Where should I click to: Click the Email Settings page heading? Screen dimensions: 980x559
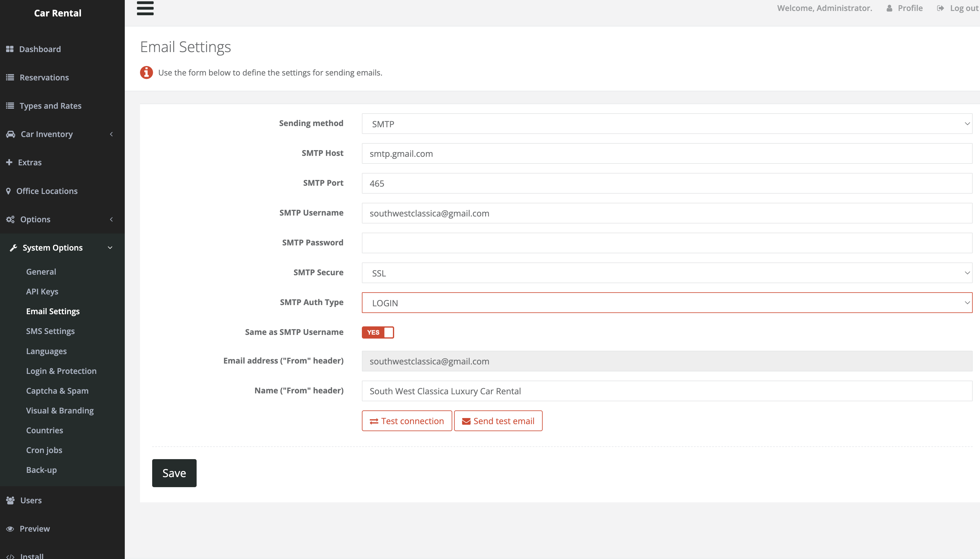coord(185,47)
